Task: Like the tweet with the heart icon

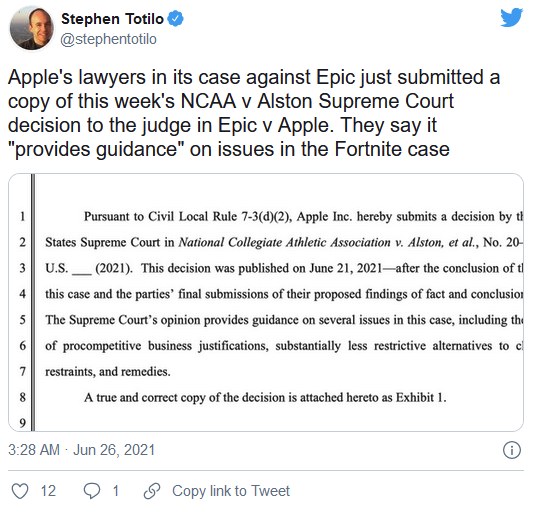Action: click(x=20, y=491)
